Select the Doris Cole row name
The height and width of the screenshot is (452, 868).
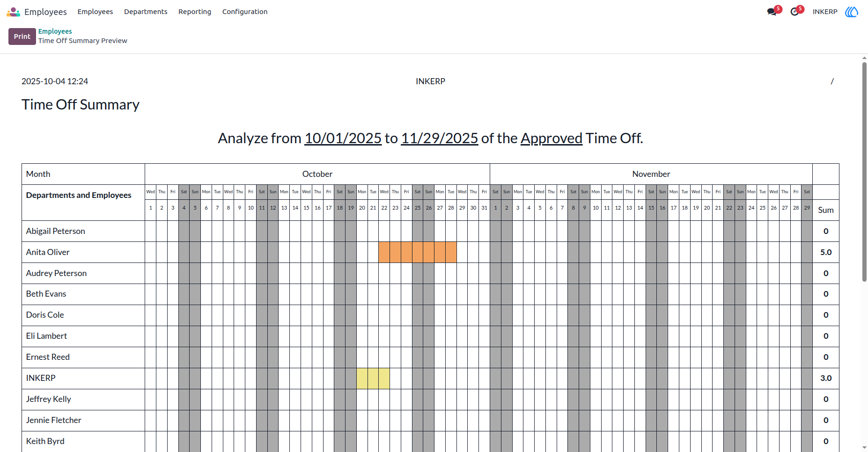(45, 315)
